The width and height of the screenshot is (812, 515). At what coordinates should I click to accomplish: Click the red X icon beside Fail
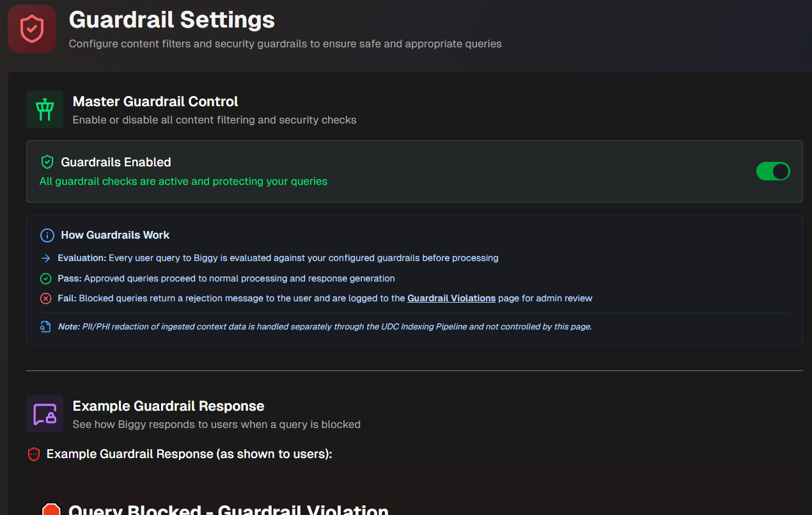pyautogui.click(x=45, y=298)
